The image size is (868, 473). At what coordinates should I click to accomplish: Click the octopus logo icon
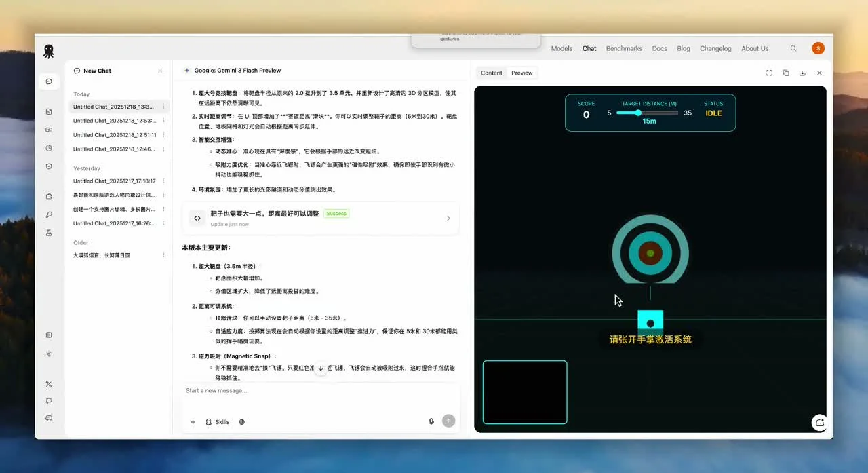(49, 52)
